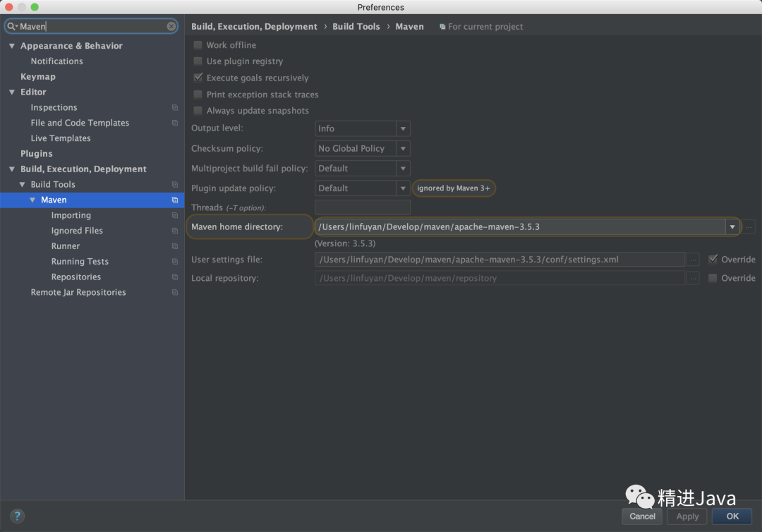The width and height of the screenshot is (762, 532).
Task: Select Importing under Maven
Action: pos(71,215)
